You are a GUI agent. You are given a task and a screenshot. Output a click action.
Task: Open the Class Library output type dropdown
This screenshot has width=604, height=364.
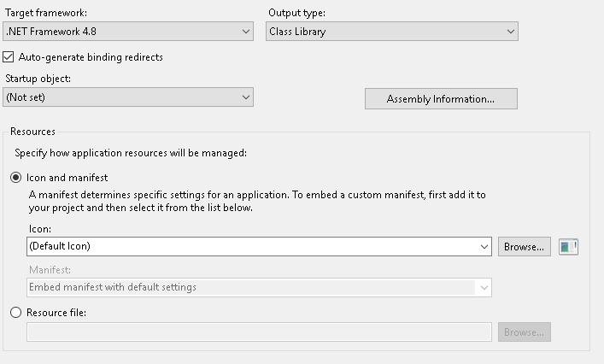tap(392, 32)
